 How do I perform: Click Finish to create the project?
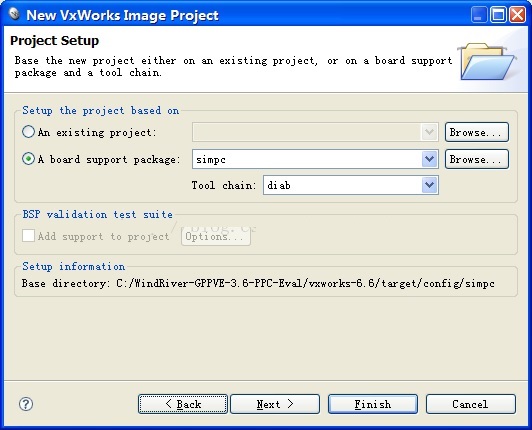[373, 404]
